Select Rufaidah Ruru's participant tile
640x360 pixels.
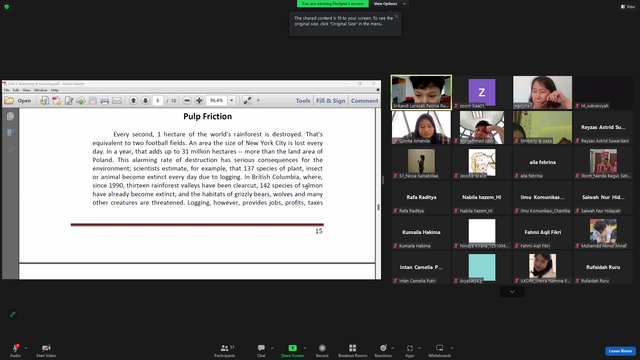coord(603,267)
